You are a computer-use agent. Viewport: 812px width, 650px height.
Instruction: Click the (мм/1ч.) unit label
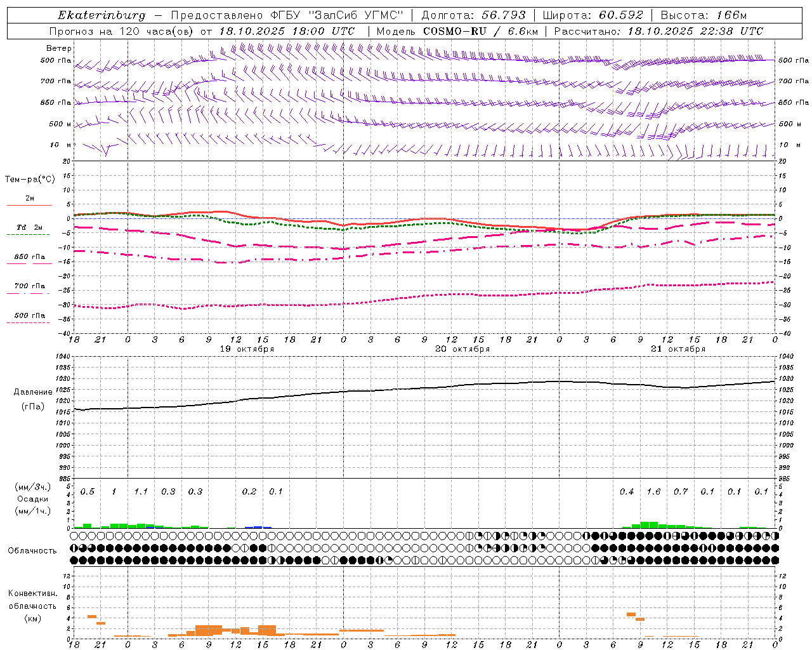tap(32, 511)
